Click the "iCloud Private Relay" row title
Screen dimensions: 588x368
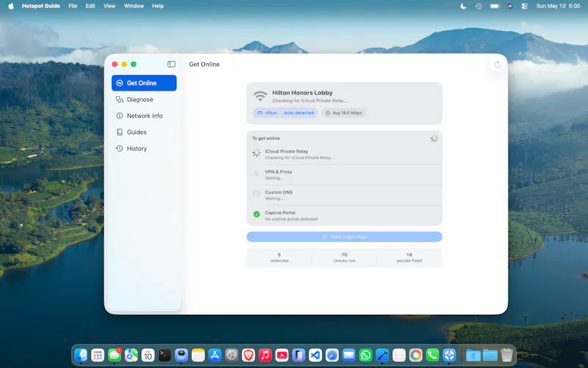(287, 152)
